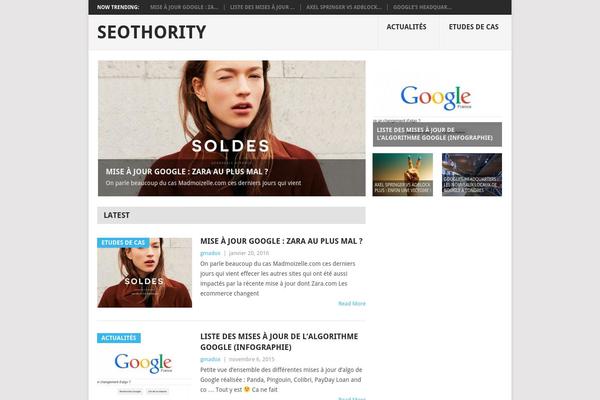Open sidebar caption 'Liste des mises à jour de l'algorithme Google'
The image size is (600, 400).
pos(435,134)
